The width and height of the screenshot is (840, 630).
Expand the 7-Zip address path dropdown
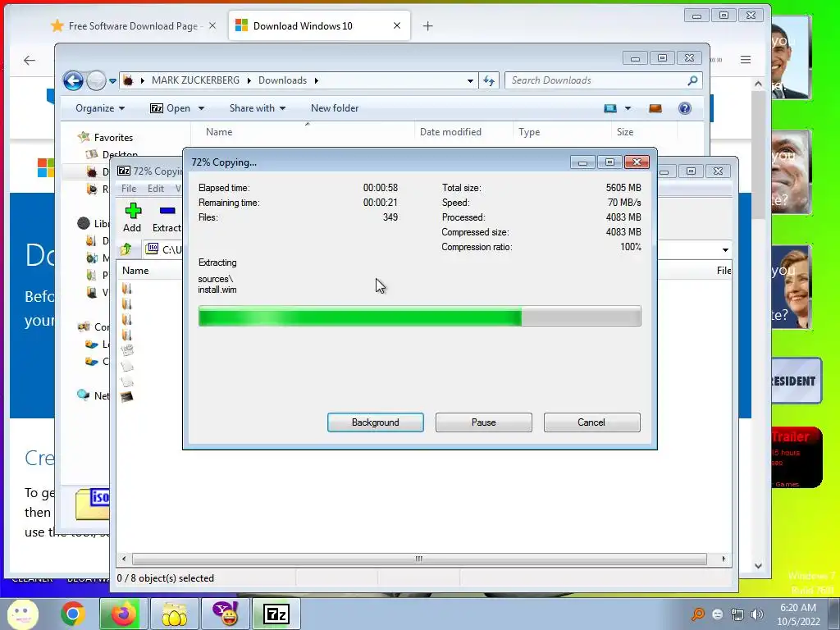tap(725, 249)
